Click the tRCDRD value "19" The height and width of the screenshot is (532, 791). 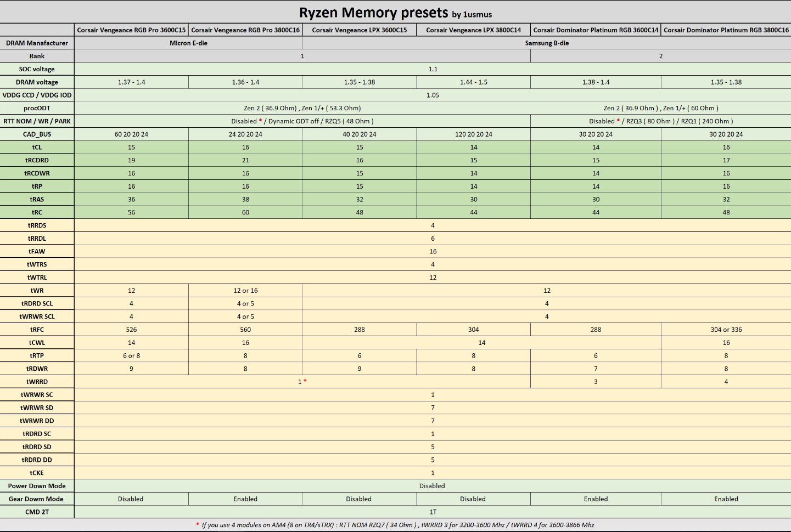pyautogui.click(x=132, y=160)
